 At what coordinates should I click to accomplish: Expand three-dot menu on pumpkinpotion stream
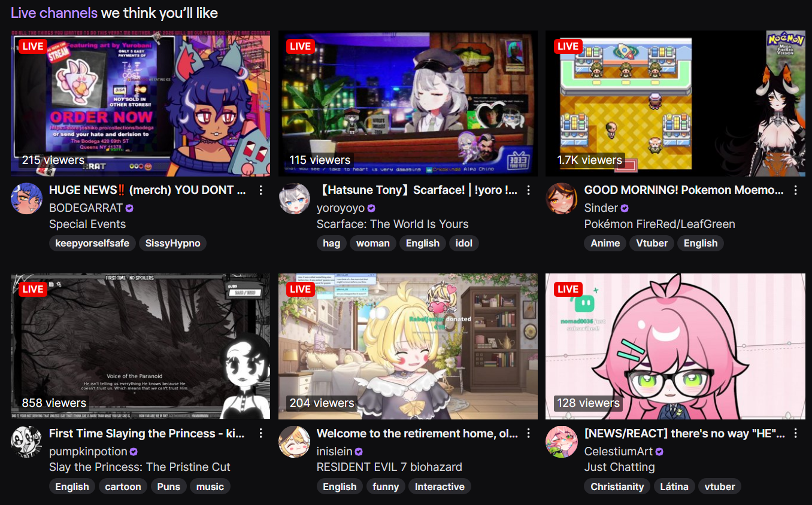(260, 433)
